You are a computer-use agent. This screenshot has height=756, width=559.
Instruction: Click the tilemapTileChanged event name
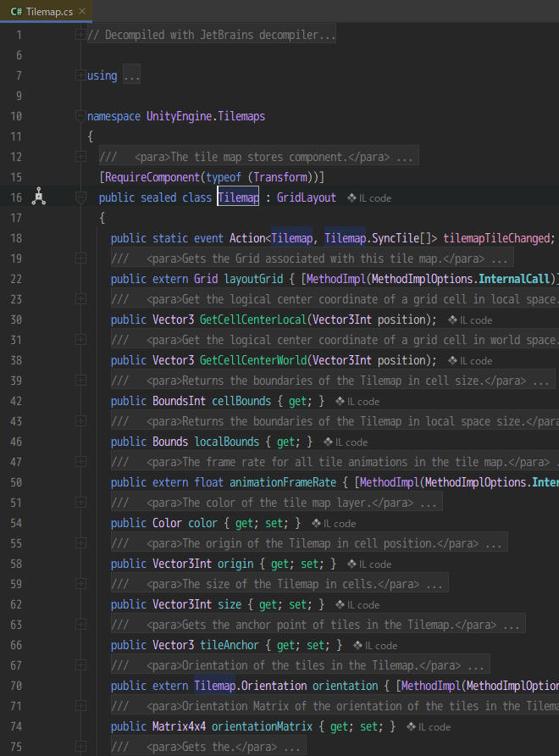[x=496, y=238]
